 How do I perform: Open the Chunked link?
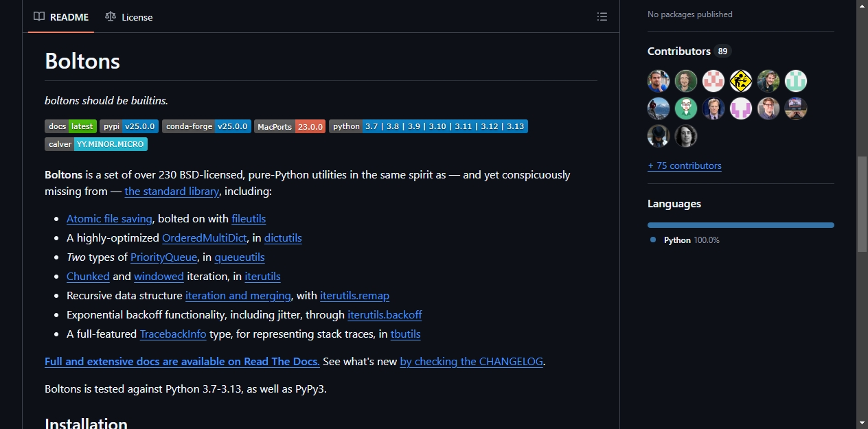tap(88, 277)
